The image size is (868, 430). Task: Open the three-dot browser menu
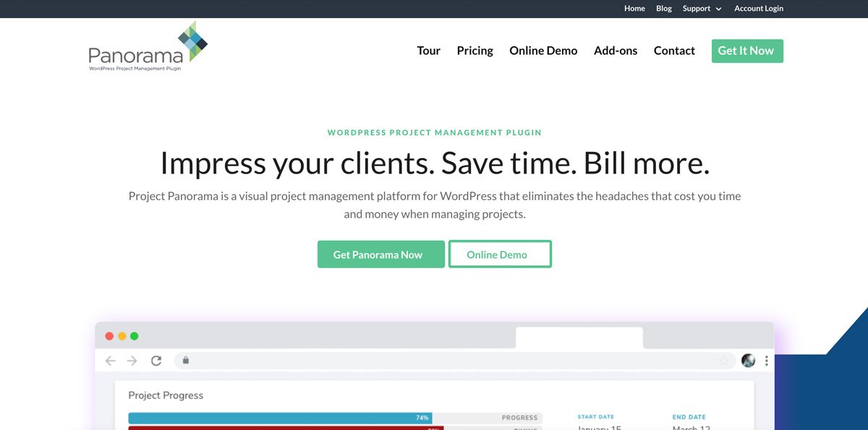[766, 361]
